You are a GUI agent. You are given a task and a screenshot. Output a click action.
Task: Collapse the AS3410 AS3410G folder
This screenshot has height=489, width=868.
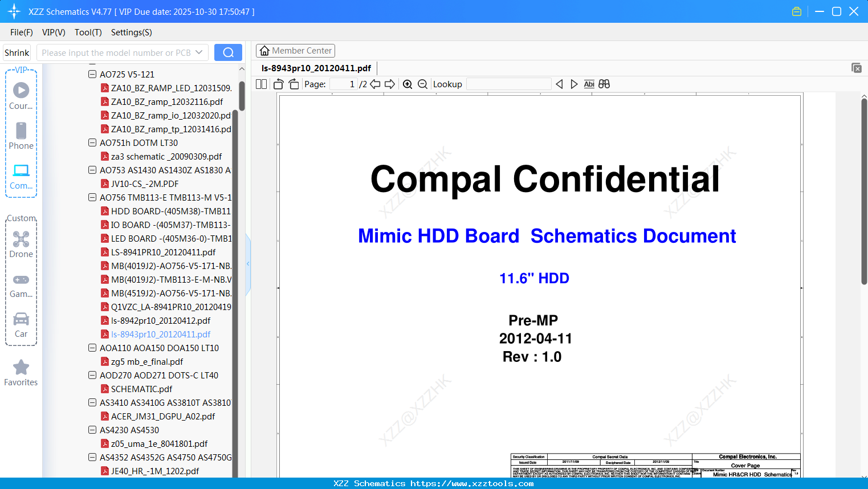(x=92, y=402)
